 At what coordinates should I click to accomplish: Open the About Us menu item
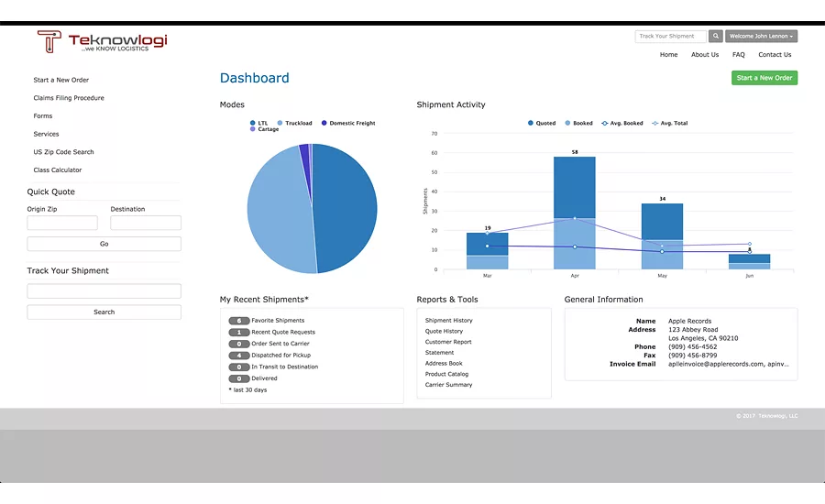point(705,55)
